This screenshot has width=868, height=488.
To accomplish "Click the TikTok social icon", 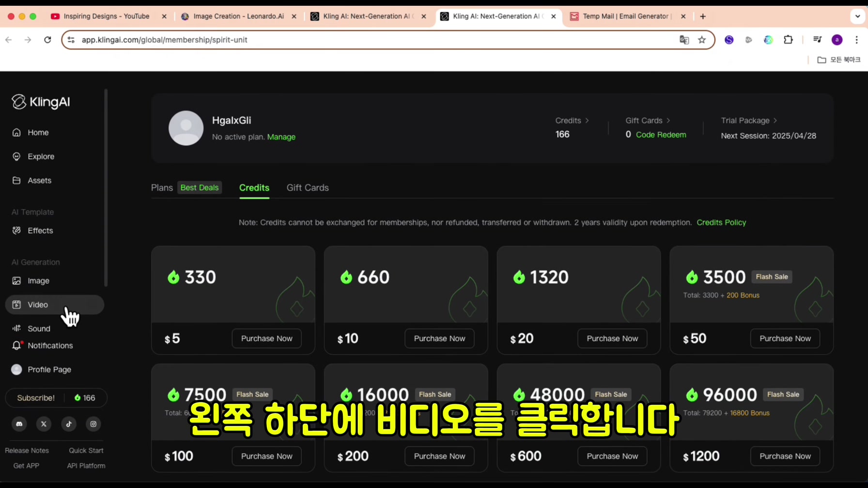I will [69, 424].
